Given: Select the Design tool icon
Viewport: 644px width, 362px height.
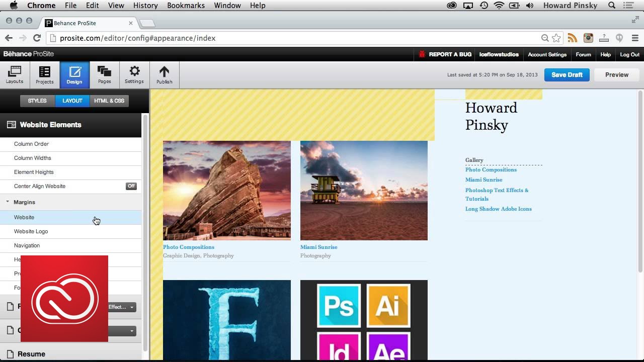Looking at the screenshot, I should (x=74, y=74).
